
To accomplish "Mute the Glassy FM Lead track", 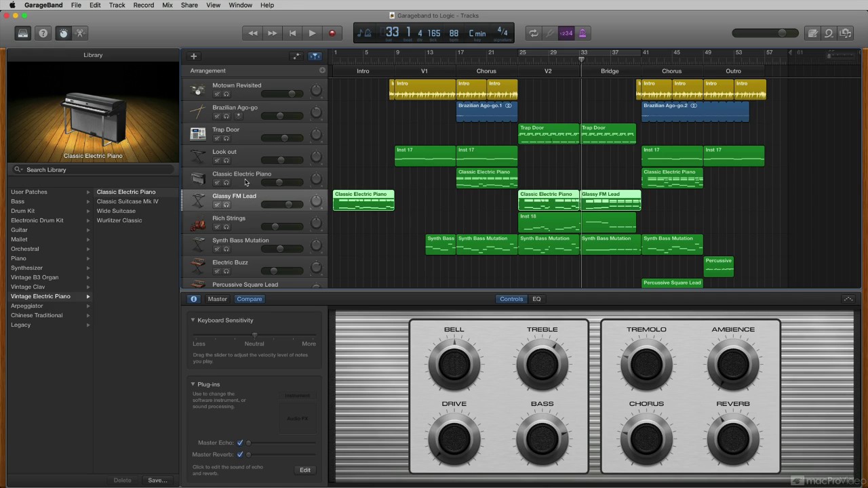I will tap(218, 204).
